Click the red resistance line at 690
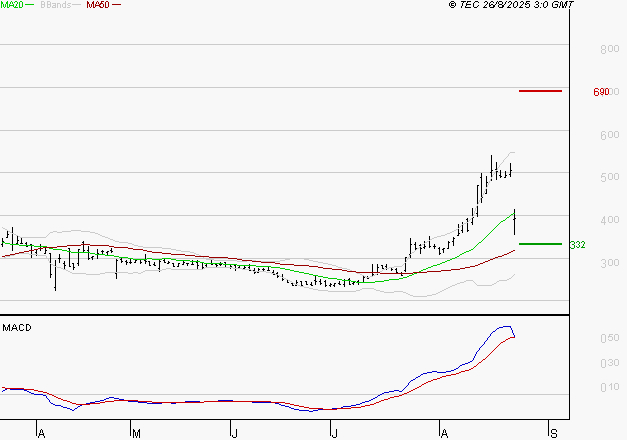627x440 pixels. click(x=540, y=91)
